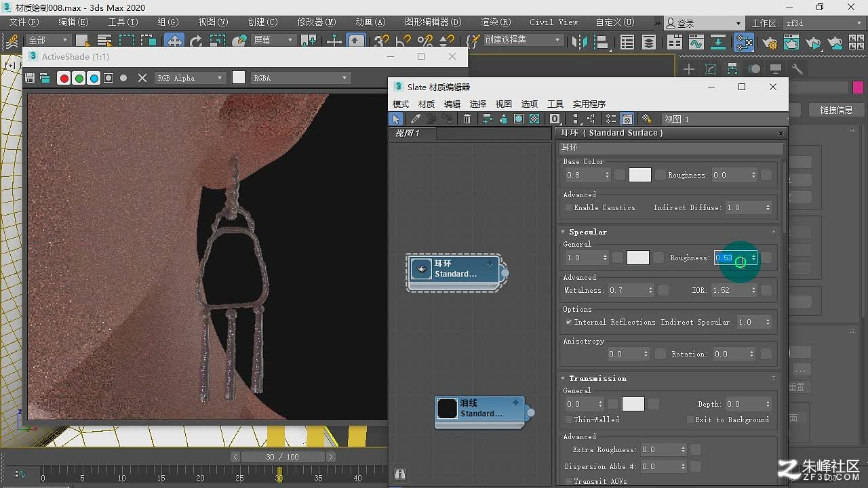This screenshot has height=488, width=868.
Task: Open 模式 menu in Slate editor
Action: pos(401,104)
